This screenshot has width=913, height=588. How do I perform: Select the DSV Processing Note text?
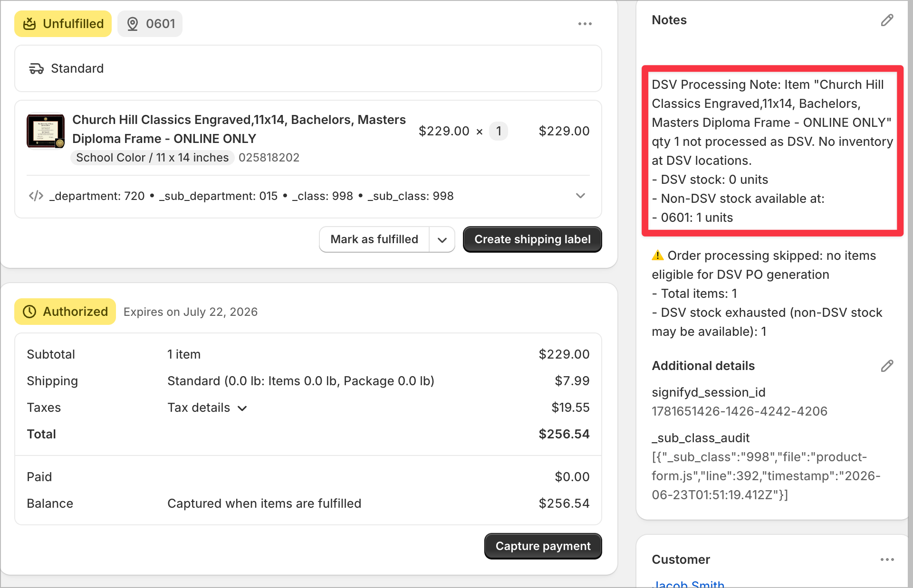coord(772,151)
